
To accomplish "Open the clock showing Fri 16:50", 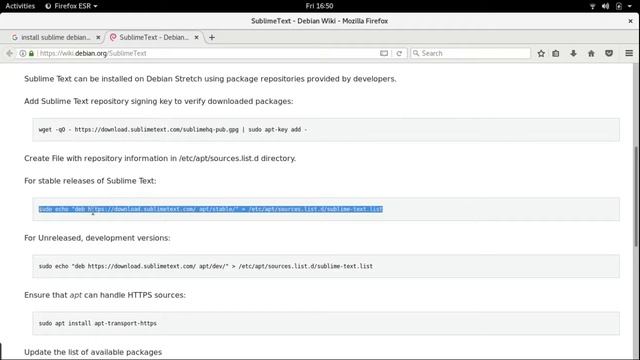I will (x=319, y=6).
